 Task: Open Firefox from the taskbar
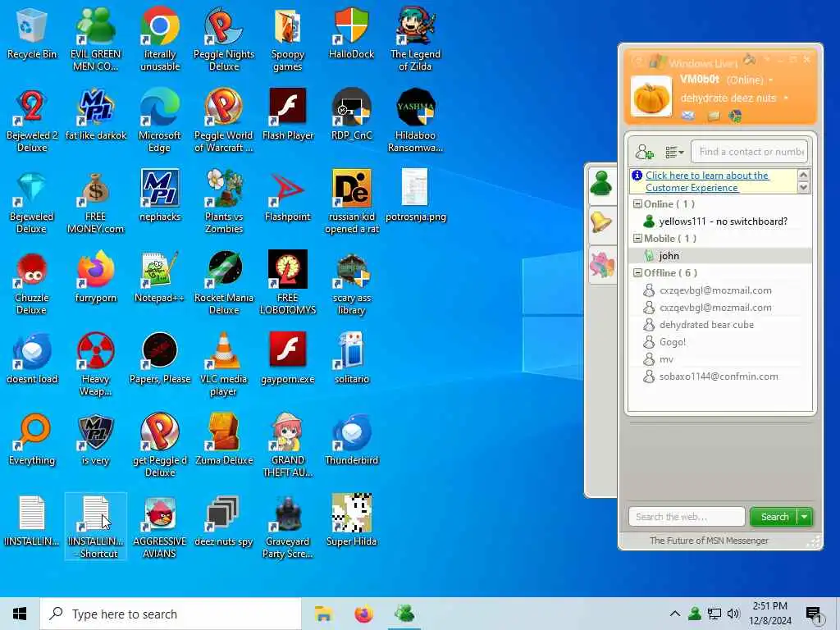(x=363, y=614)
